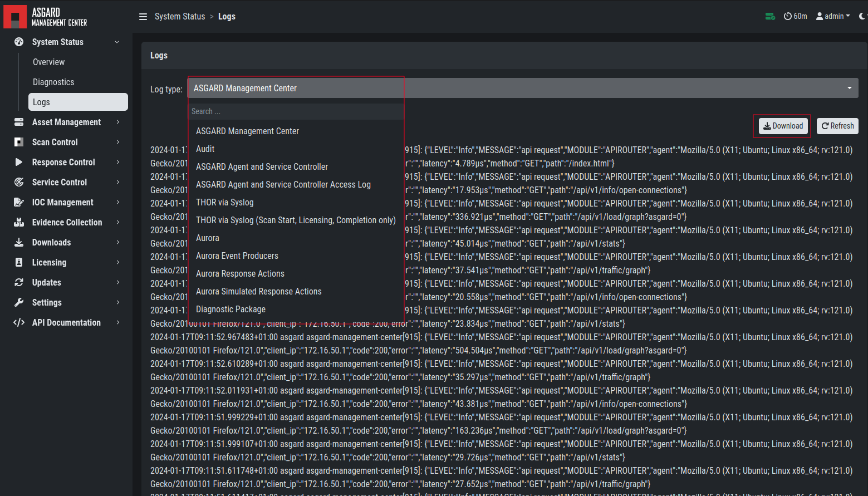Viewport: 868px width, 496px height.
Task: Expand the Evidence Collection chevron
Action: (118, 222)
